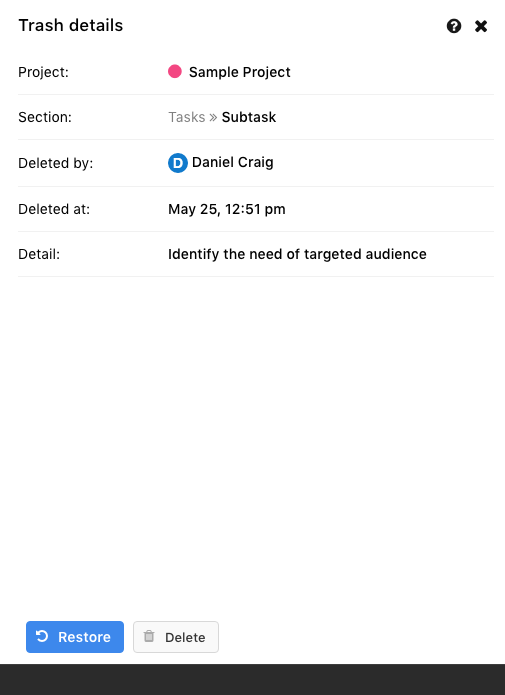505x695 pixels.
Task: Open the Sample Project name
Action: tap(239, 72)
